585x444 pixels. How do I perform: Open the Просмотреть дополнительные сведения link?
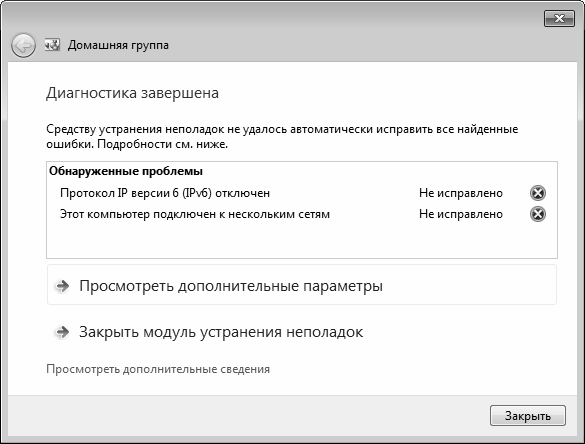tap(158, 369)
